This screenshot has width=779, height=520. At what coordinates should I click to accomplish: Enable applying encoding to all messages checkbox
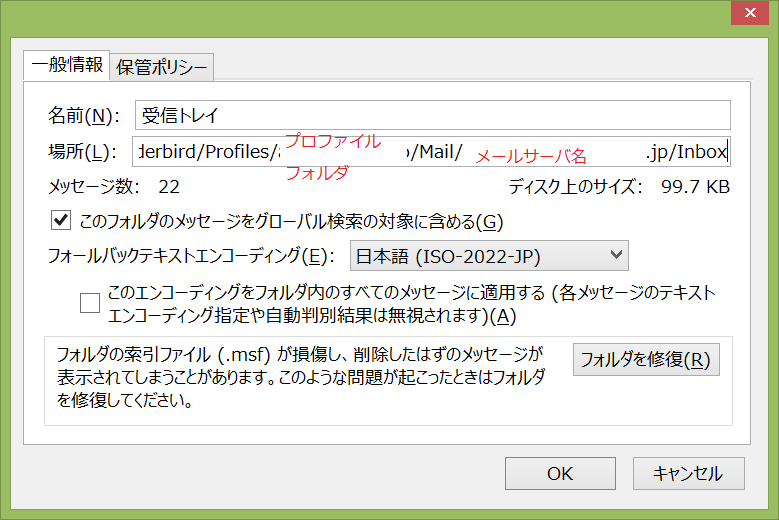pyautogui.click(x=90, y=303)
